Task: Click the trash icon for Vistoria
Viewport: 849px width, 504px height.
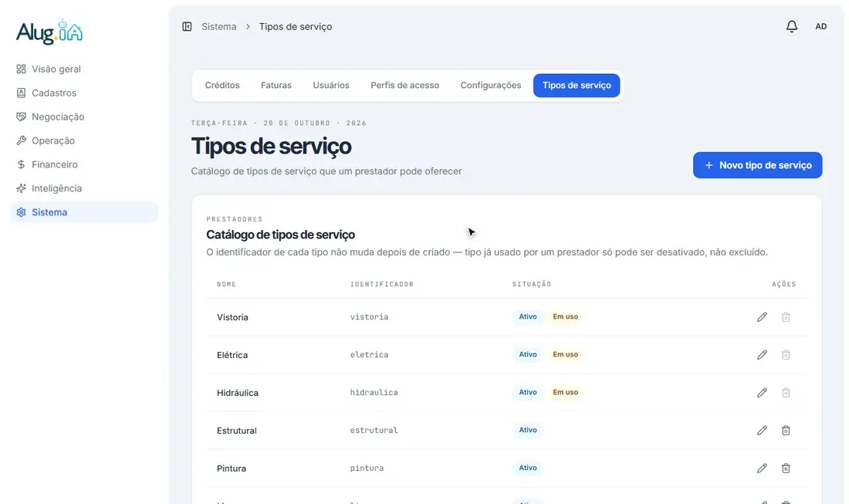Action: click(x=786, y=316)
